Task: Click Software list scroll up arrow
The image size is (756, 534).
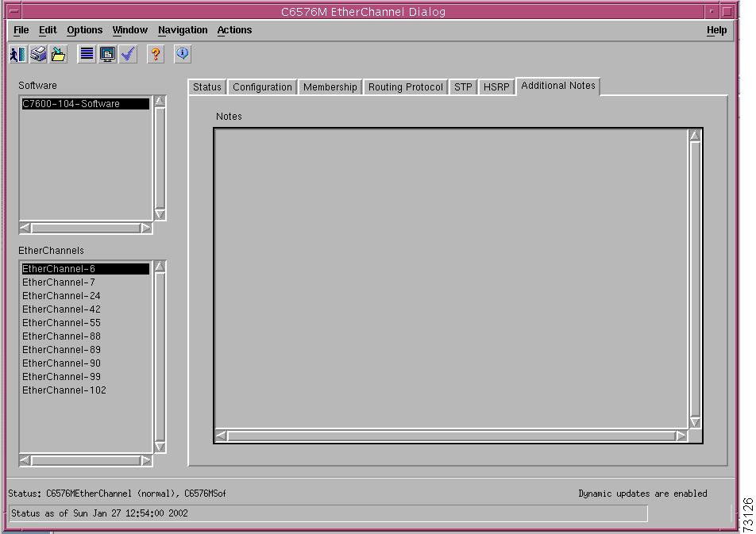Action: click(x=160, y=102)
